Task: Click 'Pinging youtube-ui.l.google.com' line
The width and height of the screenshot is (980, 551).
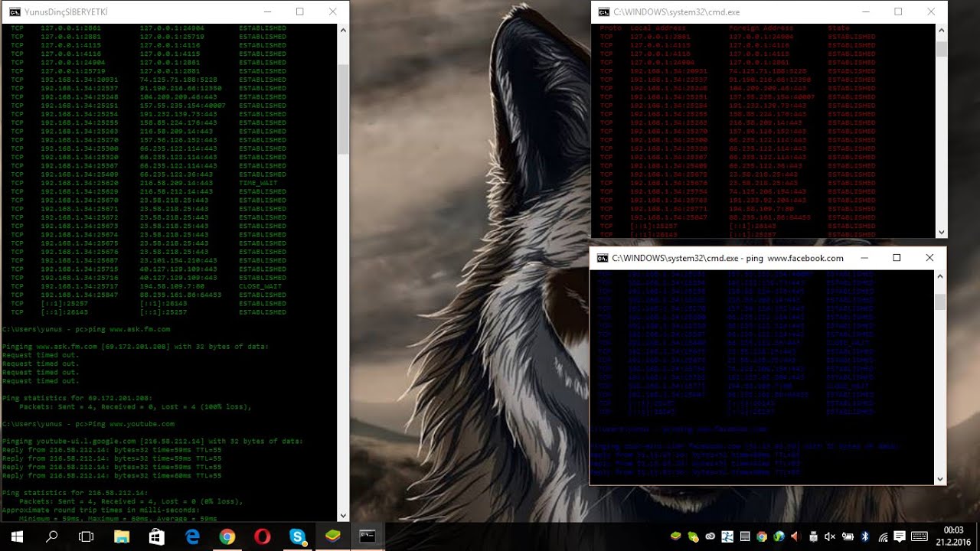Action: (x=152, y=442)
